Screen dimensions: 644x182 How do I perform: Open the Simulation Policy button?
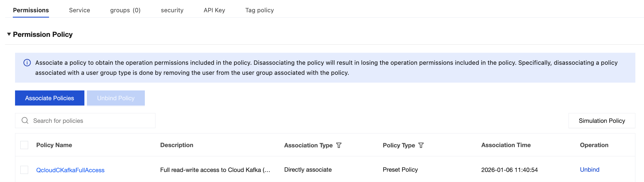coord(602,121)
